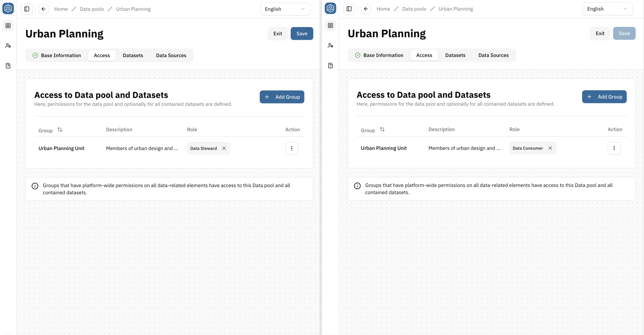Go back using arrow in right window

[x=366, y=9]
